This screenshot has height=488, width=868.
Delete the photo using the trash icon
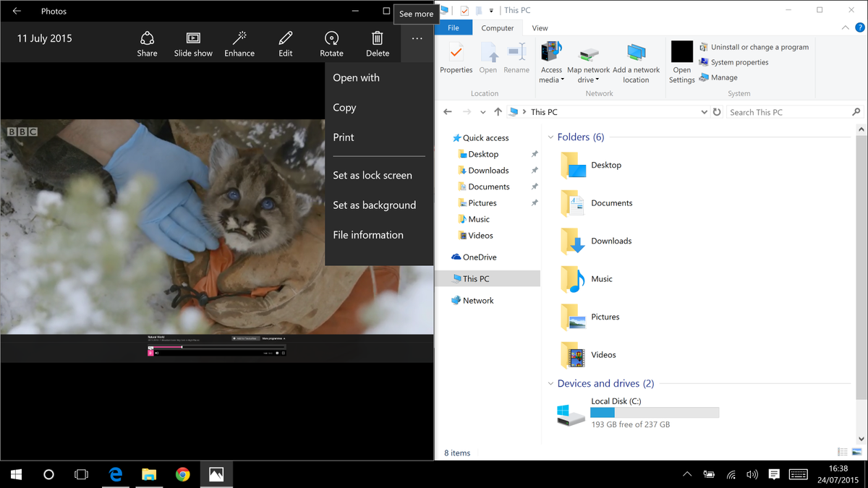(x=377, y=42)
